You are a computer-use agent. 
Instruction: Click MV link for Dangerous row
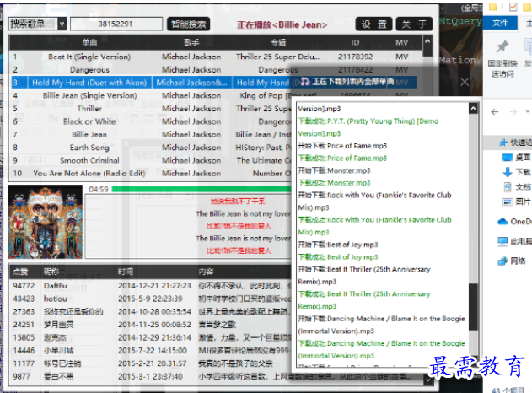pos(401,69)
